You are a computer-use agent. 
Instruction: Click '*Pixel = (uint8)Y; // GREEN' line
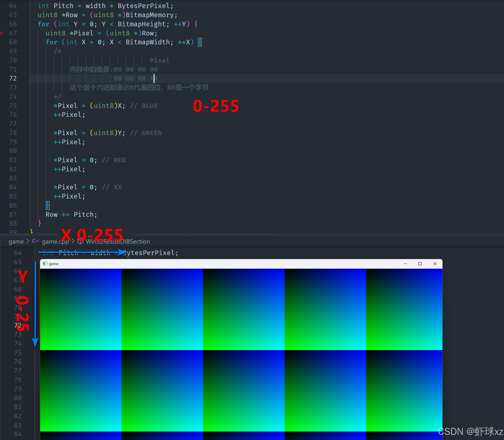108,133
